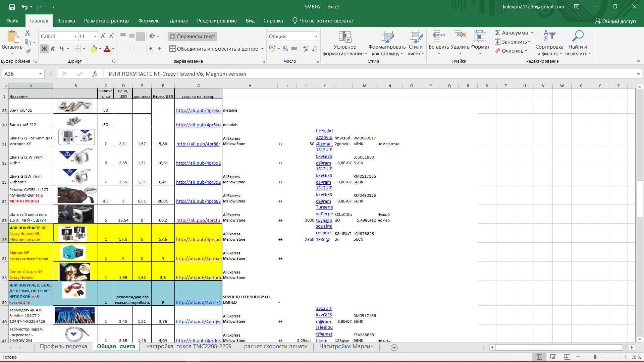The height and width of the screenshot is (362, 644).
Task: Click the Sort and Filter icon
Action: click(x=549, y=44)
